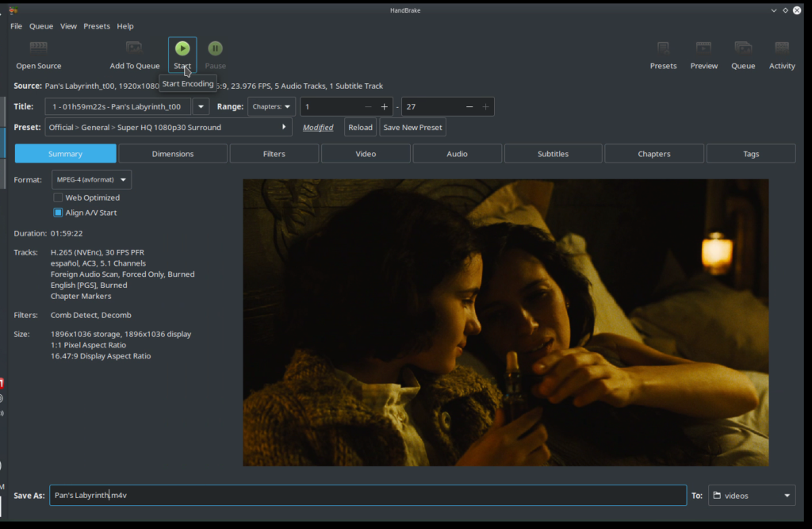Open the Preset selector menu
Image resolution: width=812 pixels, height=529 pixels.
pos(168,128)
